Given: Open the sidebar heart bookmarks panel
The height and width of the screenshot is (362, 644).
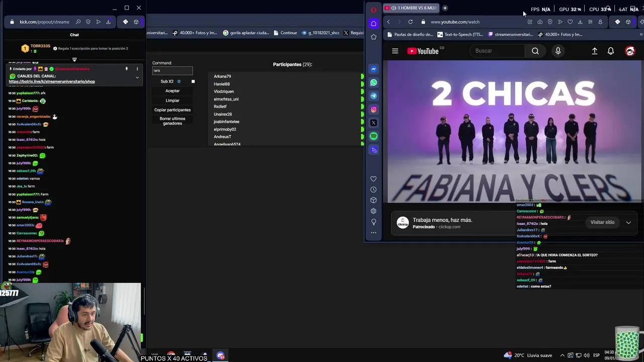Looking at the screenshot, I should pyautogui.click(x=373, y=179).
